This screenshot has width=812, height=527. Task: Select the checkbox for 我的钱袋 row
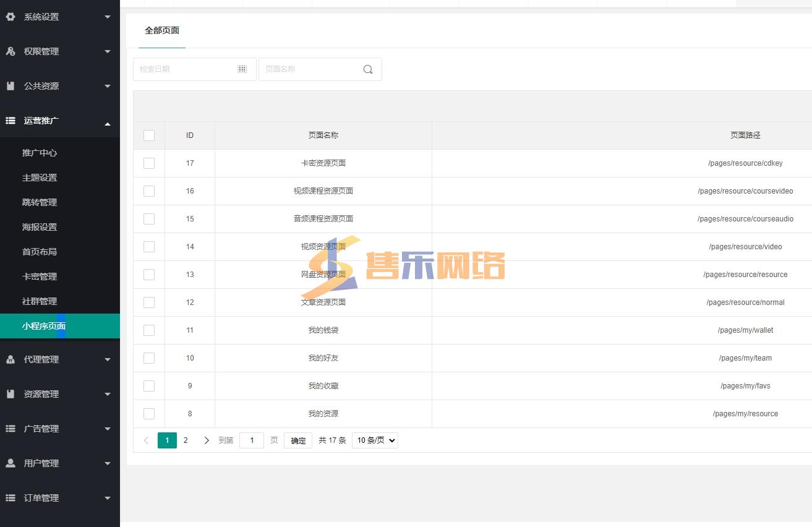point(149,330)
